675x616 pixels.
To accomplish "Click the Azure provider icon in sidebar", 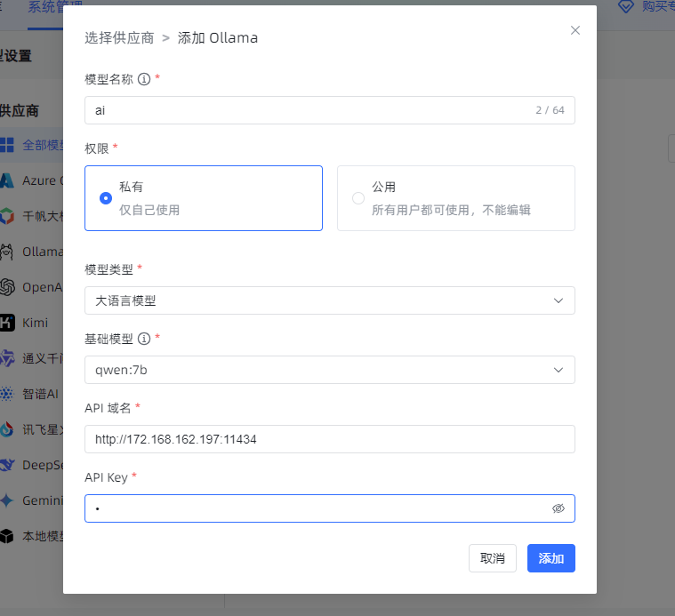I will [x=7, y=180].
